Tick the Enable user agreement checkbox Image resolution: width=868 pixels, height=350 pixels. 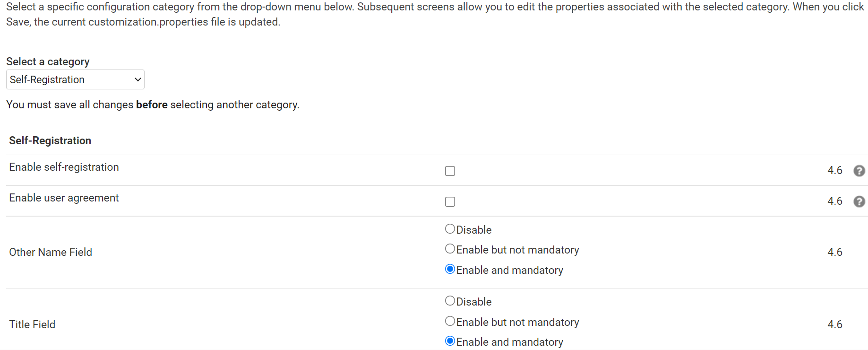(x=450, y=201)
